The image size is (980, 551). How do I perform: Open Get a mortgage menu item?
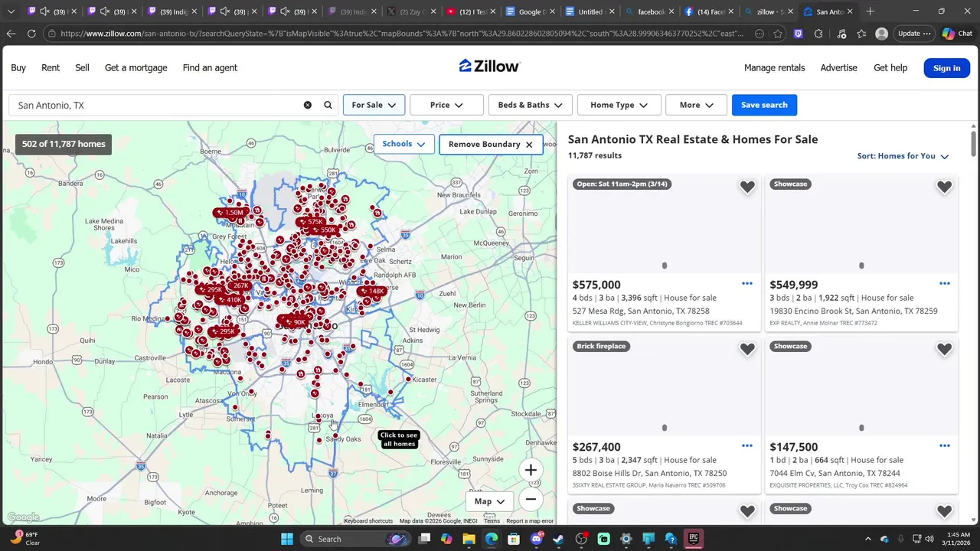pos(136,67)
